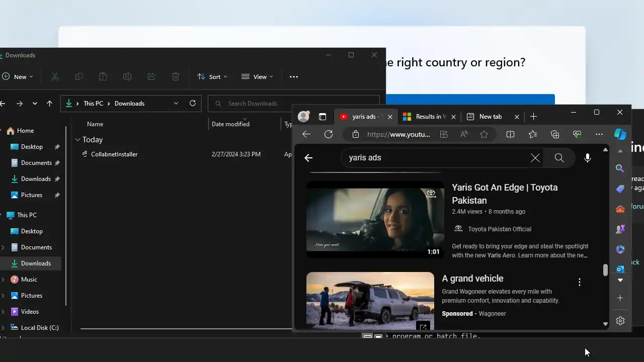Screen dimensions: 644x362
Task: Click the YouTube page vertical scrollbar thumb
Action: pos(605,269)
